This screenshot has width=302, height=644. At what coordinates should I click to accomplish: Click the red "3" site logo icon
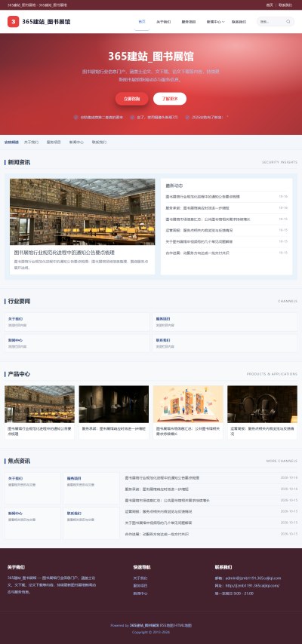[13, 22]
